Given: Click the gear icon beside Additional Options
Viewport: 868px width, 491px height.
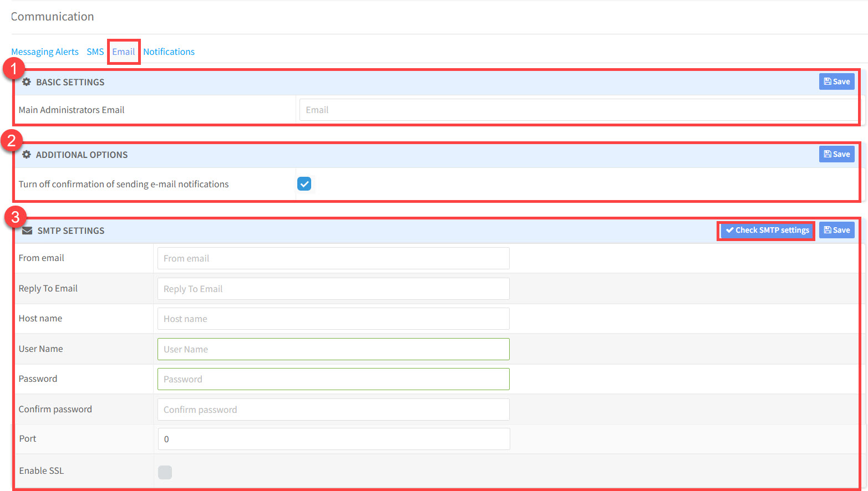Looking at the screenshot, I should coord(27,155).
